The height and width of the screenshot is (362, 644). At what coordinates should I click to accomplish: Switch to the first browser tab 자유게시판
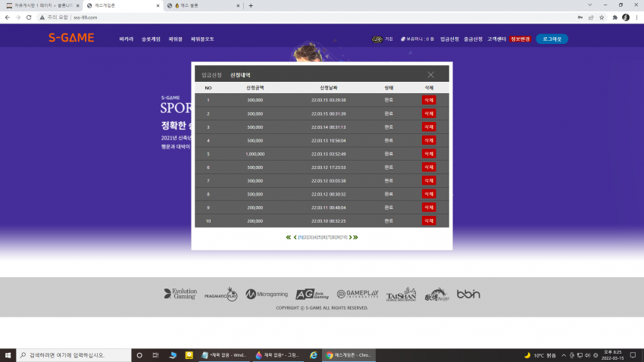coord(41,6)
